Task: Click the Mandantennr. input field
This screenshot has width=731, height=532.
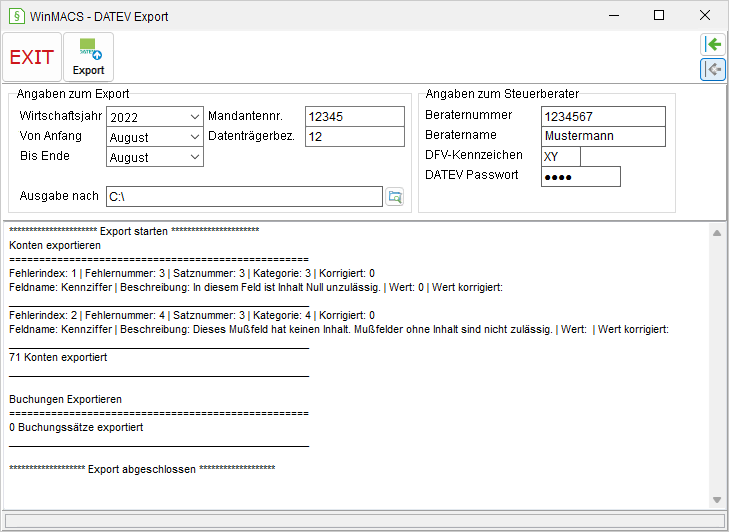Action: pos(355,117)
